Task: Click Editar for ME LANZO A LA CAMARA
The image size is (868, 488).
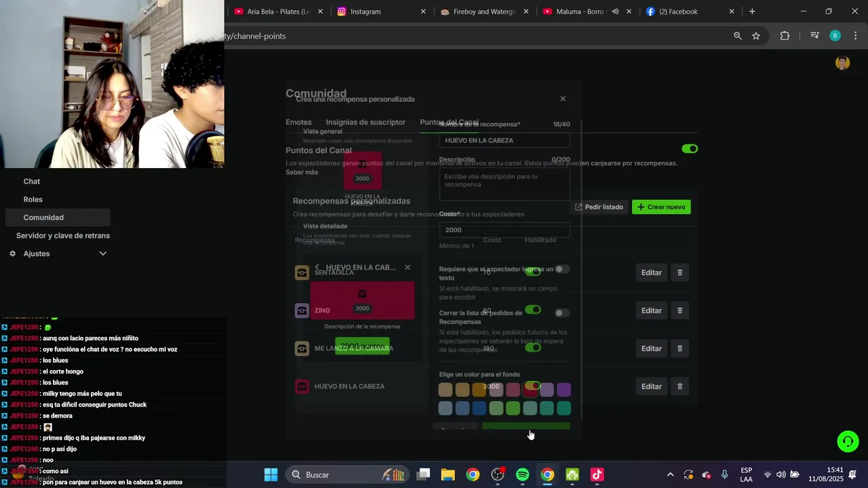Action: [x=652, y=348]
